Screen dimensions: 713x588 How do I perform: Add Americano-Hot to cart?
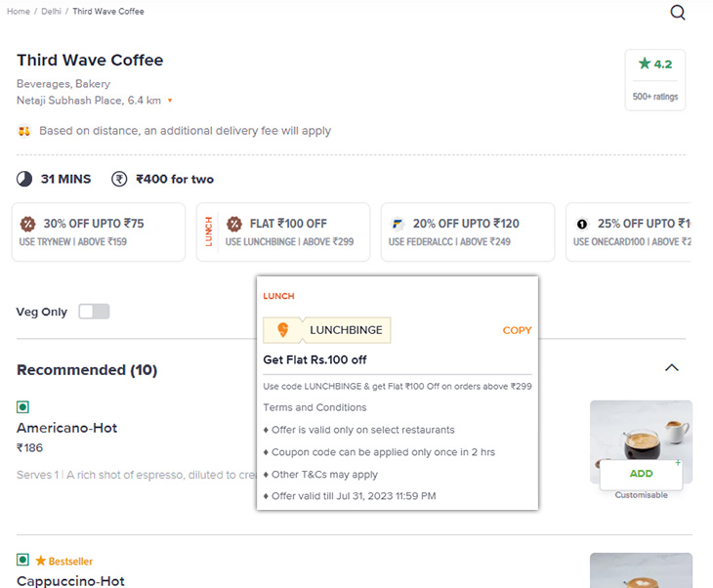(x=641, y=474)
